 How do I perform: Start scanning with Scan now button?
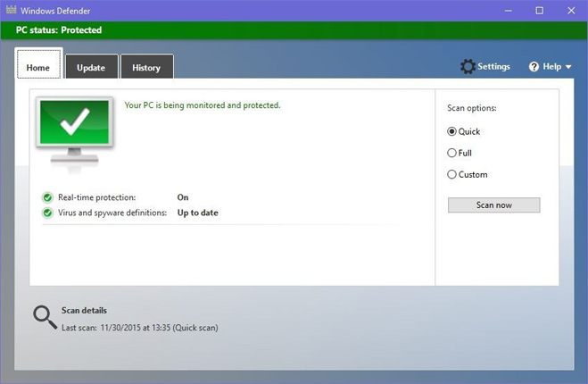click(x=494, y=205)
